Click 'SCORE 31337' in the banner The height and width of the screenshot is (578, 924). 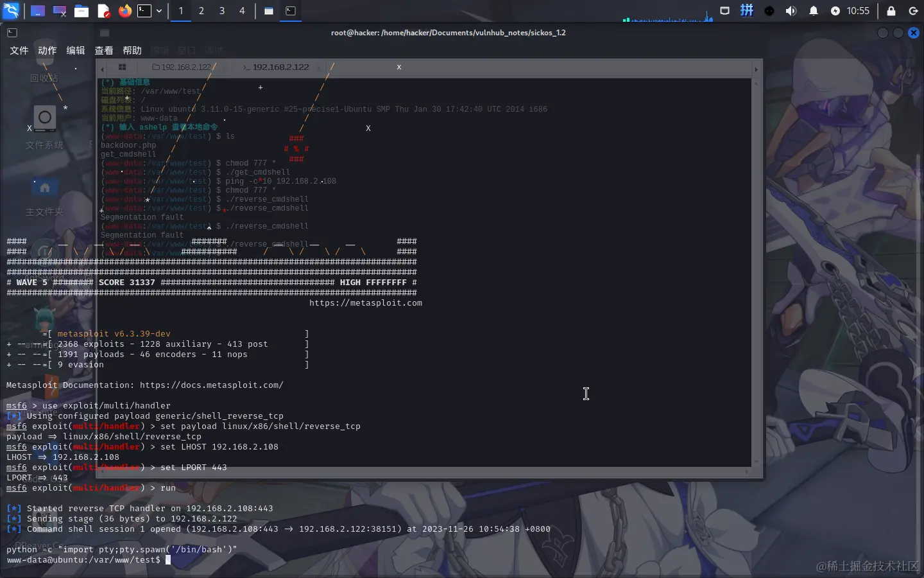click(x=127, y=283)
